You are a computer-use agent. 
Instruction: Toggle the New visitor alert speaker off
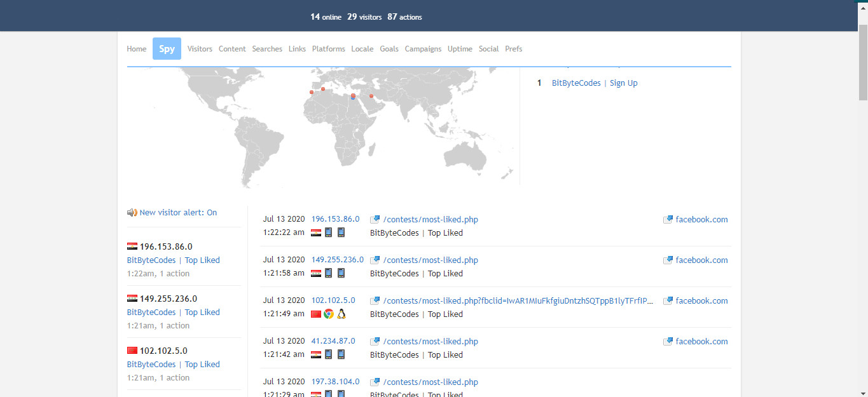click(x=132, y=212)
